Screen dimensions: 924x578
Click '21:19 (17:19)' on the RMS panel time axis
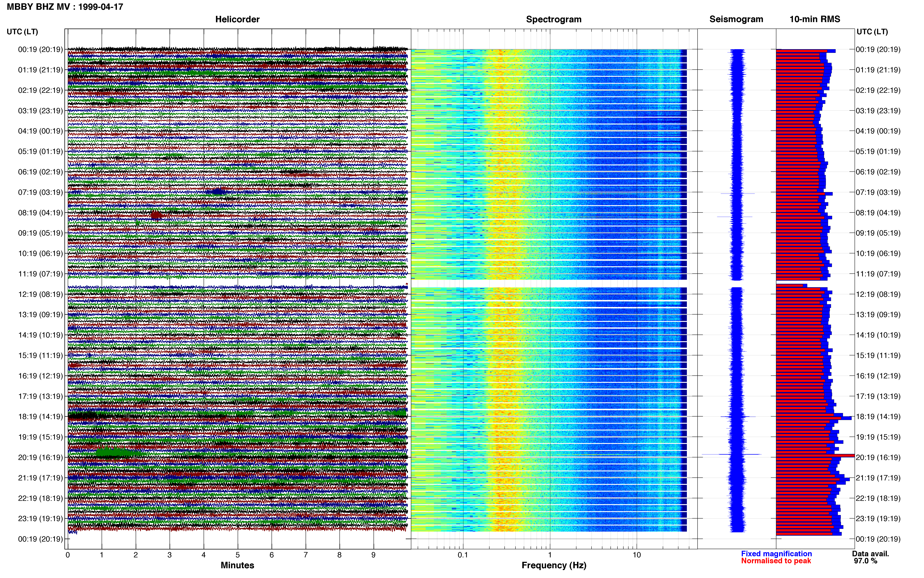(878, 478)
